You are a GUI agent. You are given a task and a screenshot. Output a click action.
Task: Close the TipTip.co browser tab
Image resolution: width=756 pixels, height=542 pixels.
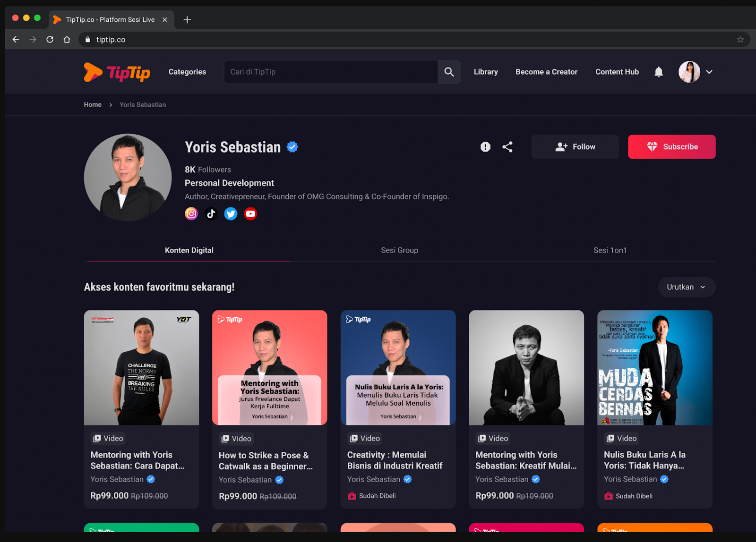(165, 20)
